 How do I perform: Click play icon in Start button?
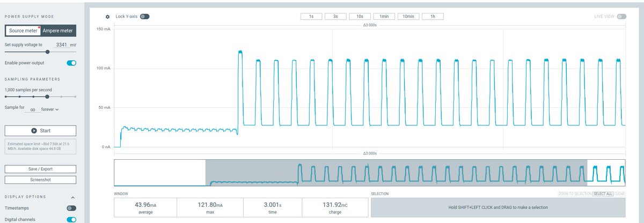point(34,130)
